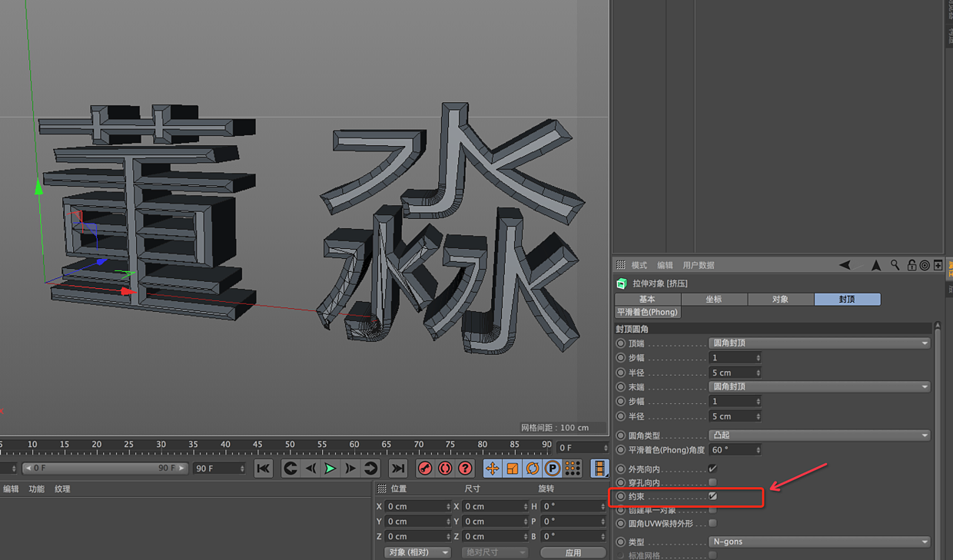The width and height of the screenshot is (953, 560).
Task: Toggle 穿孔向内 checkbox
Action: [712, 482]
